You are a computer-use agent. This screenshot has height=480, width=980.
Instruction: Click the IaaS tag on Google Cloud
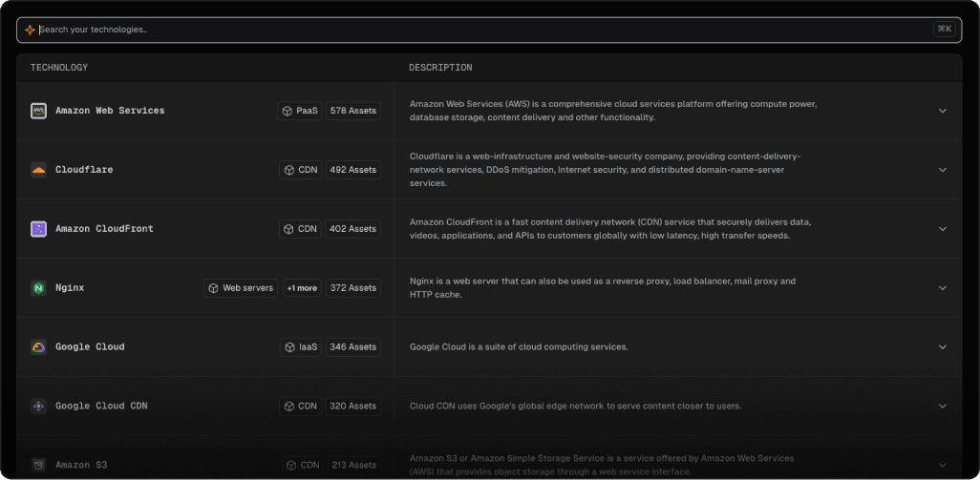pos(301,347)
